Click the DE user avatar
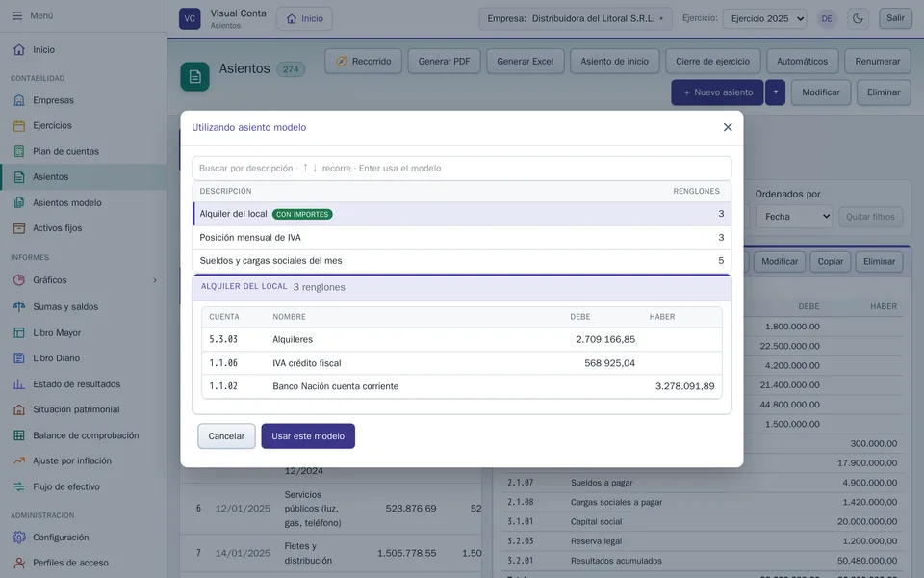 [x=827, y=19]
